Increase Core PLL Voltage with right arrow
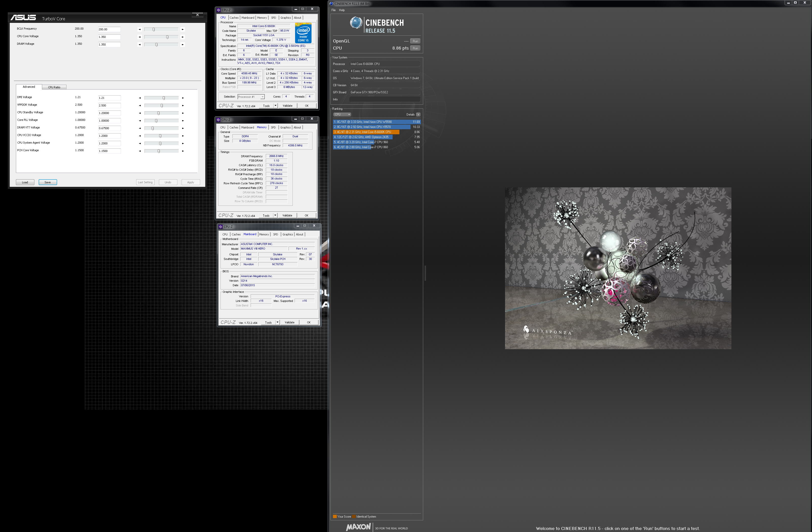The width and height of the screenshot is (812, 532). 183,121
